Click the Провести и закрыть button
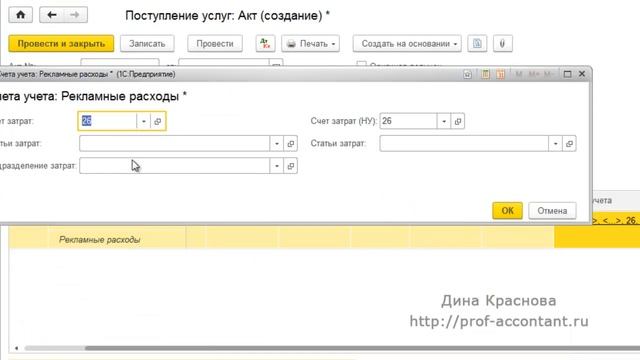This screenshot has height=360, width=640. 61,44
